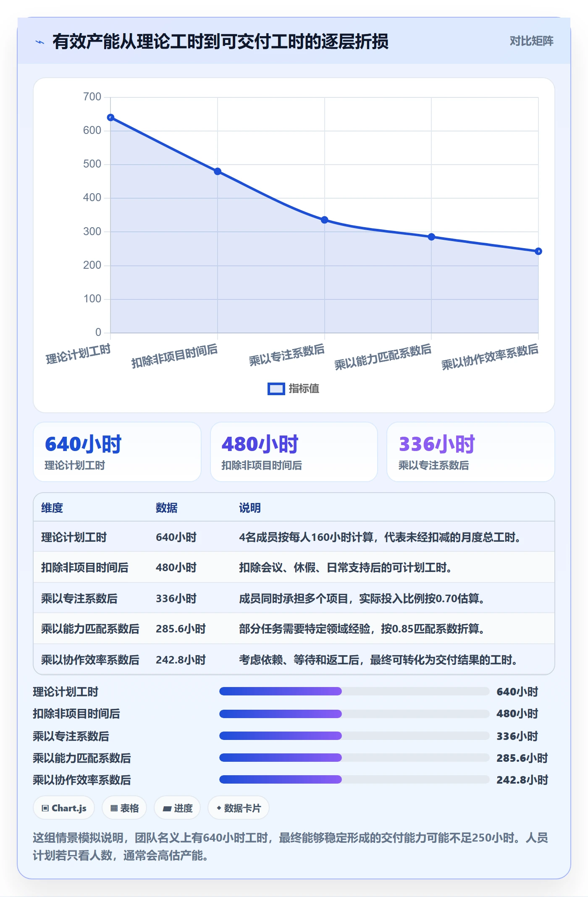The height and width of the screenshot is (897, 588).
Task: Click the 乘以能力匹配系数后 progress bar
Action: coord(354,758)
